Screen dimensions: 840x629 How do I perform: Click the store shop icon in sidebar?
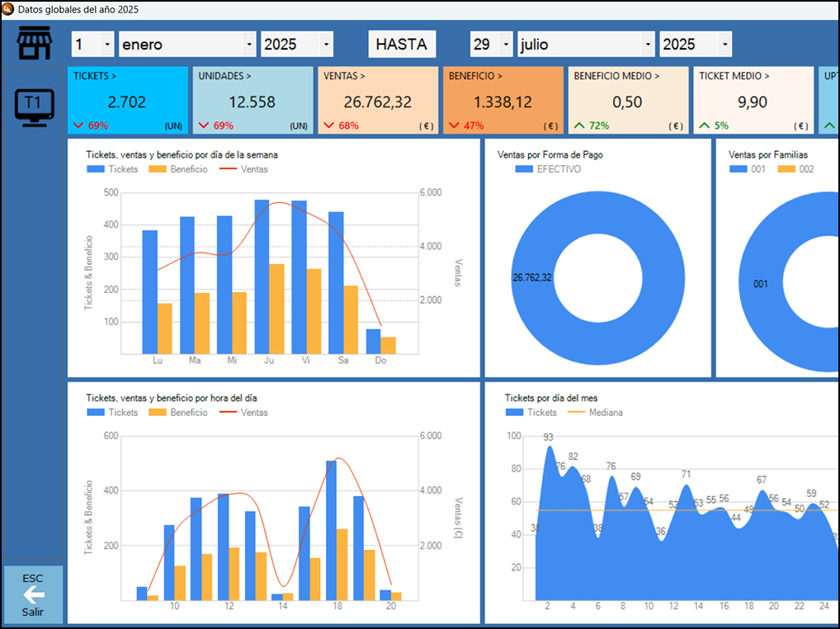click(x=34, y=44)
